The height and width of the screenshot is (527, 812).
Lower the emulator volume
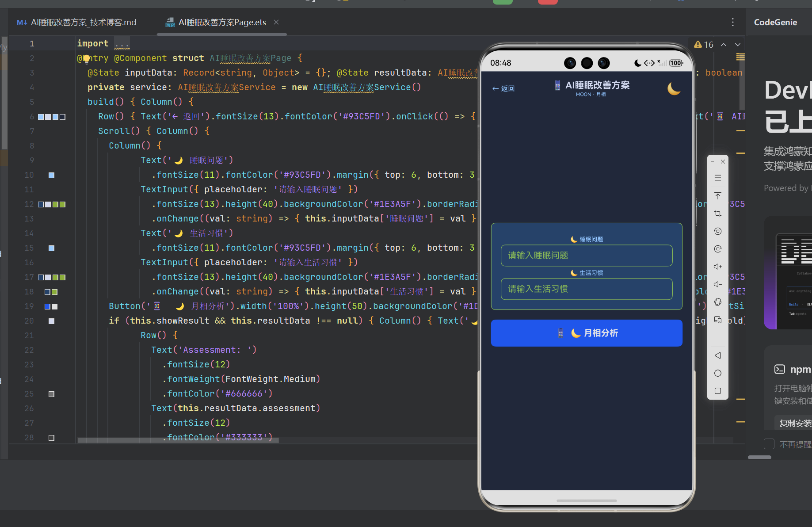718,284
